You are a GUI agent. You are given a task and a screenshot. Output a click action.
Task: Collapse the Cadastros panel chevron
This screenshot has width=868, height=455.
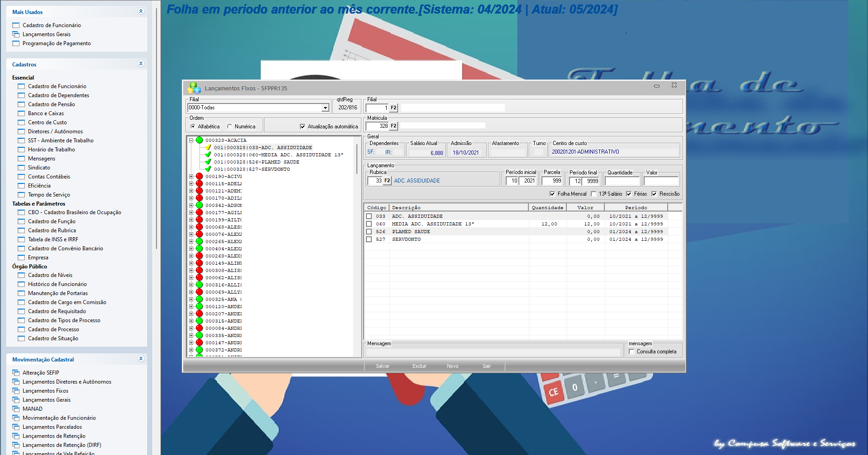point(141,64)
